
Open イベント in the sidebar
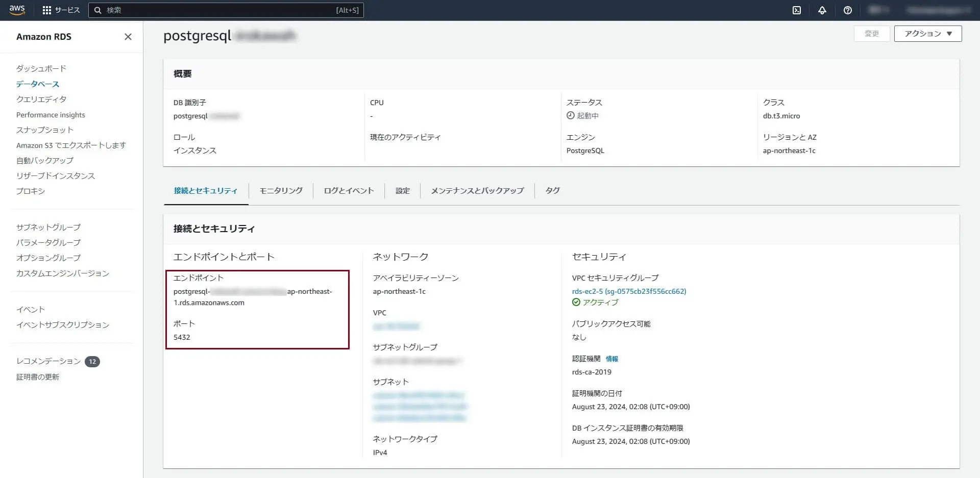(x=31, y=309)
